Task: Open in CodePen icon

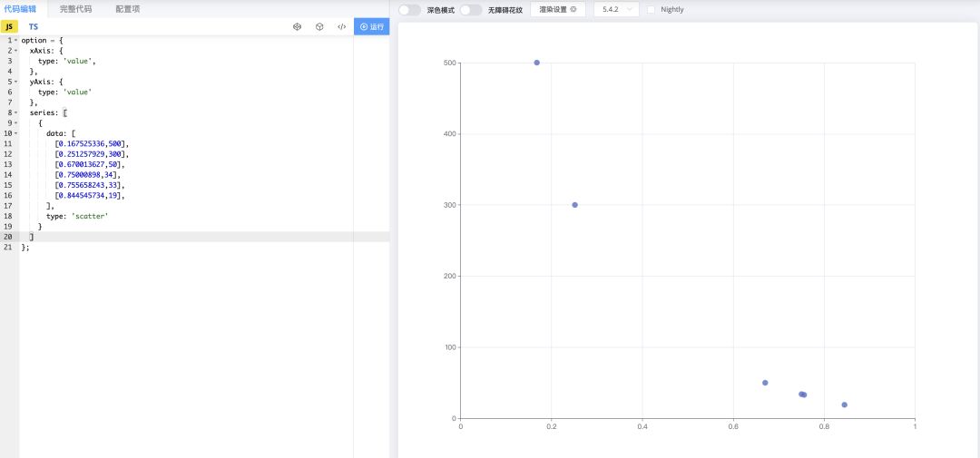Action: (297, 27)
